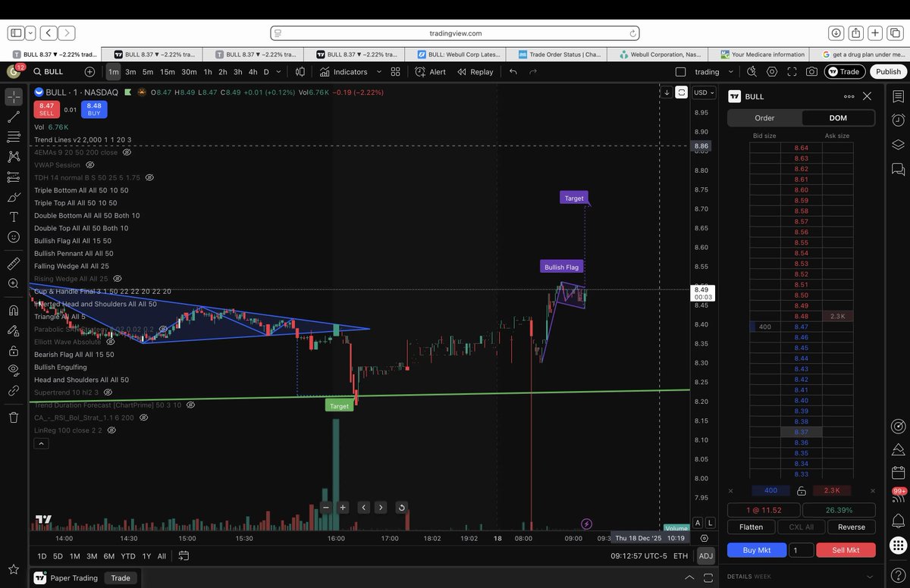Select the 15m timeframe
This screenshot has width=910, height=588.
(x=168, y=72)
